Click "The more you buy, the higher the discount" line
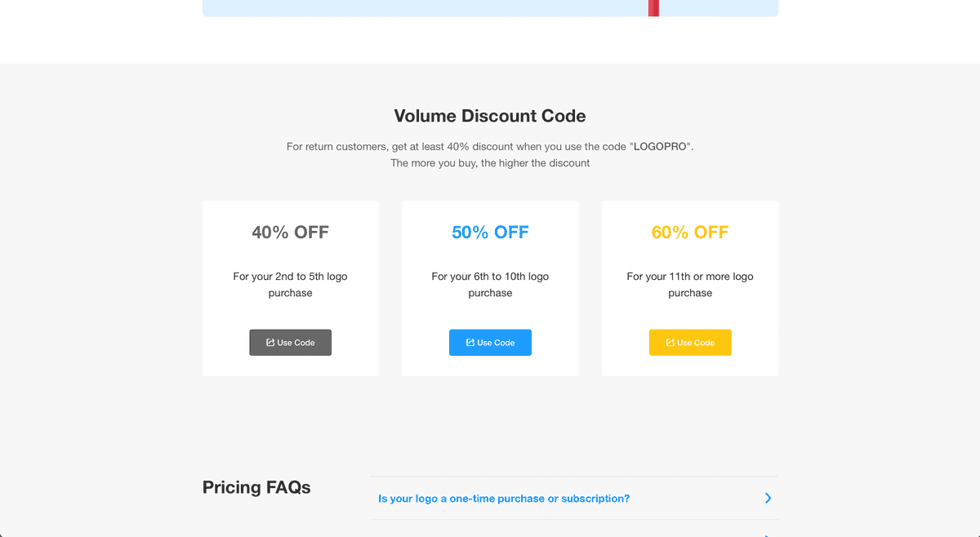The width and height of the screenshot is (980, 537). pos(490,163)
